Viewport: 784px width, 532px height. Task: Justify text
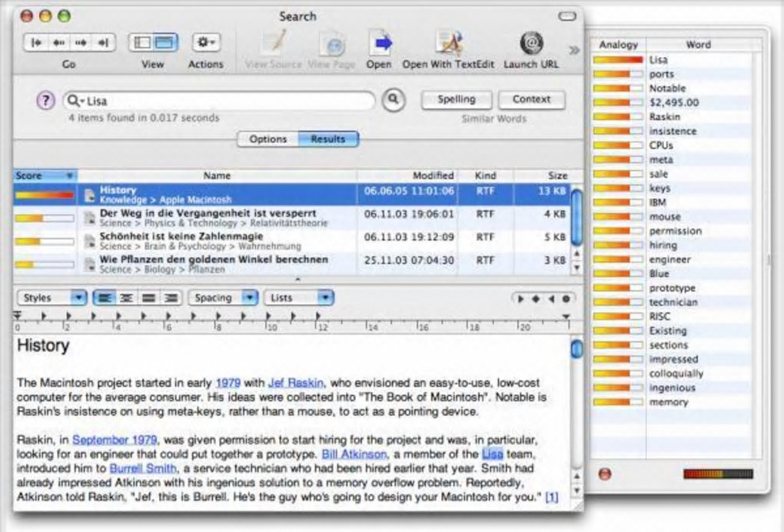click(x=149, y=298)
